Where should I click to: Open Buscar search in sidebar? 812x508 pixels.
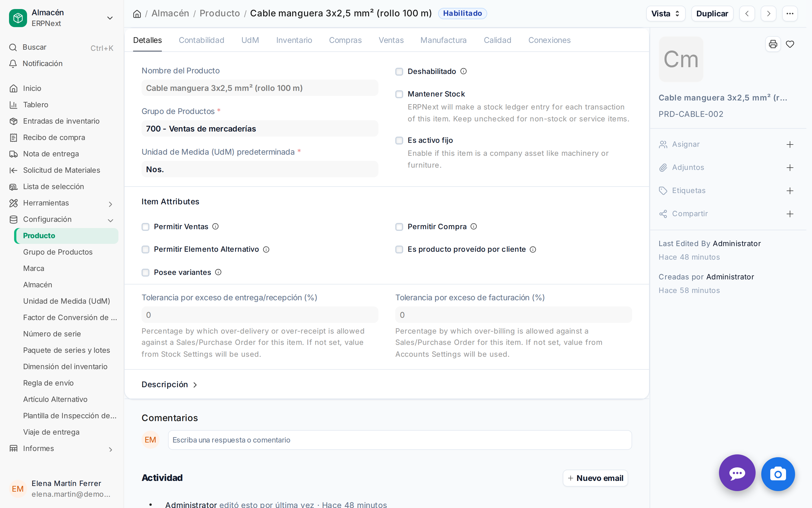click(x=62, y=47)
